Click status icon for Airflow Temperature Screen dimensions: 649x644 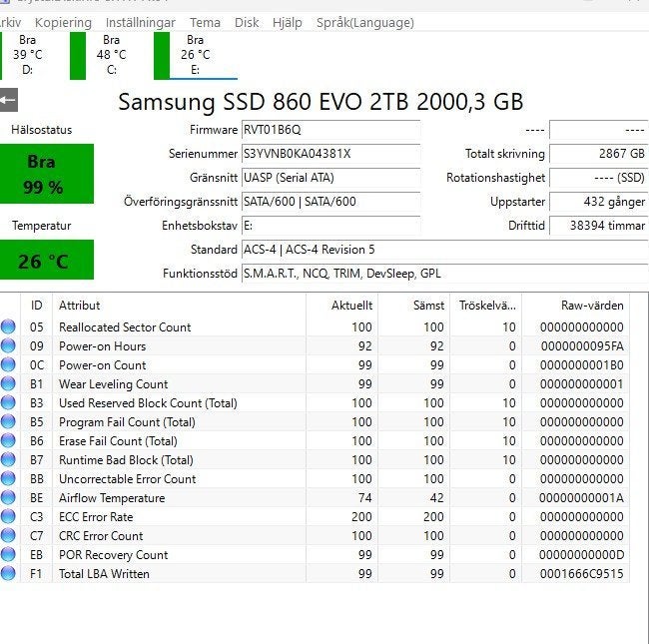click(8, 498)
